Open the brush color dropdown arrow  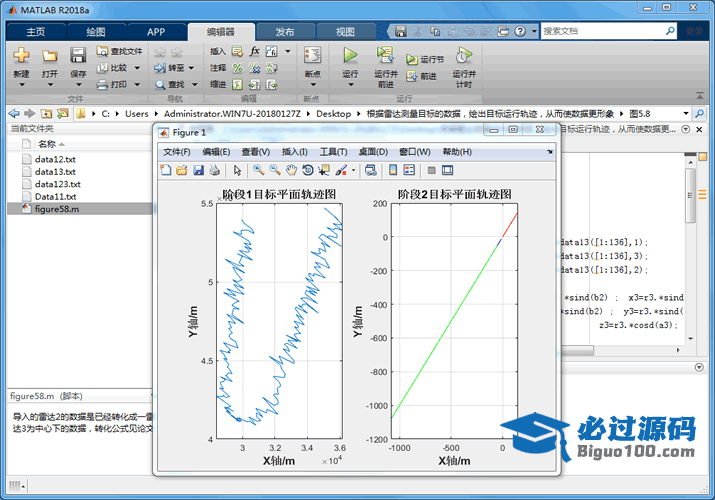coord(353,170)
